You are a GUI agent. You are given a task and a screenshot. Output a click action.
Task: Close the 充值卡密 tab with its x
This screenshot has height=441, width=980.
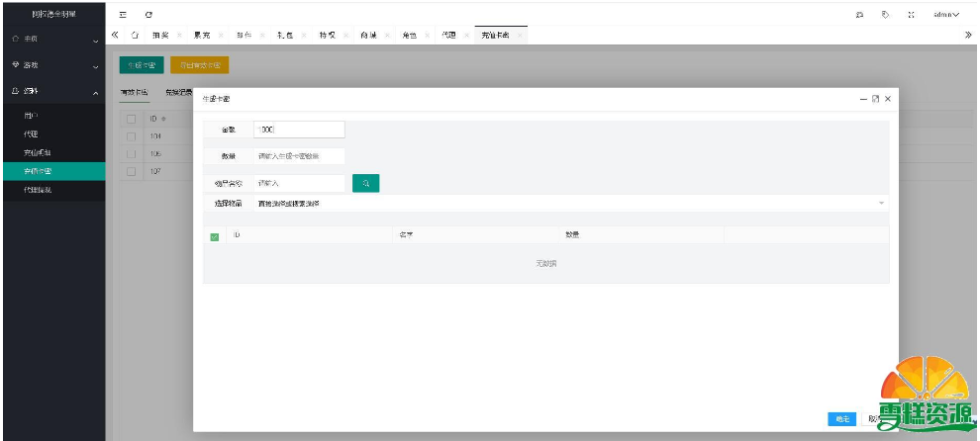tap(520, 36)
